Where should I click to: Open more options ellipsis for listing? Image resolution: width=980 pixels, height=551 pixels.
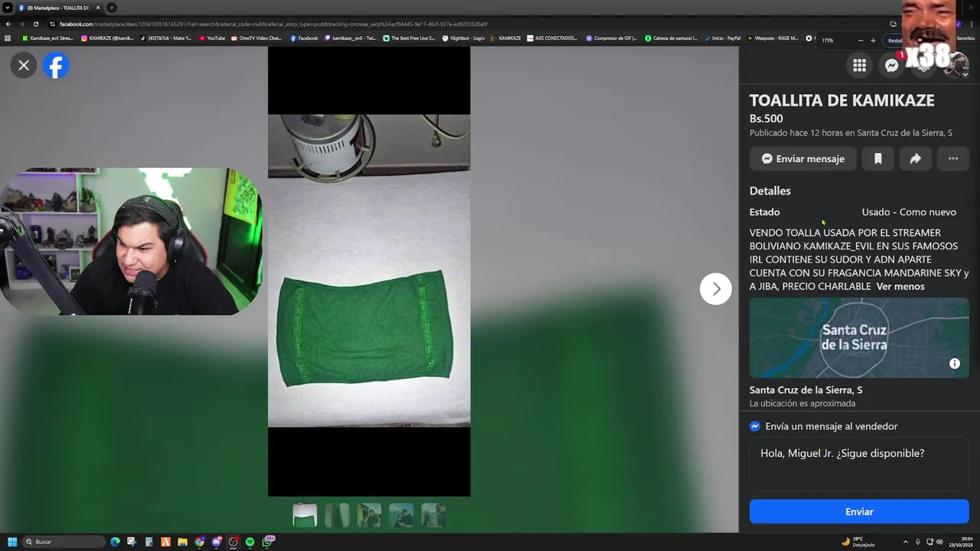pyautogui.click(x=953, y=159)
